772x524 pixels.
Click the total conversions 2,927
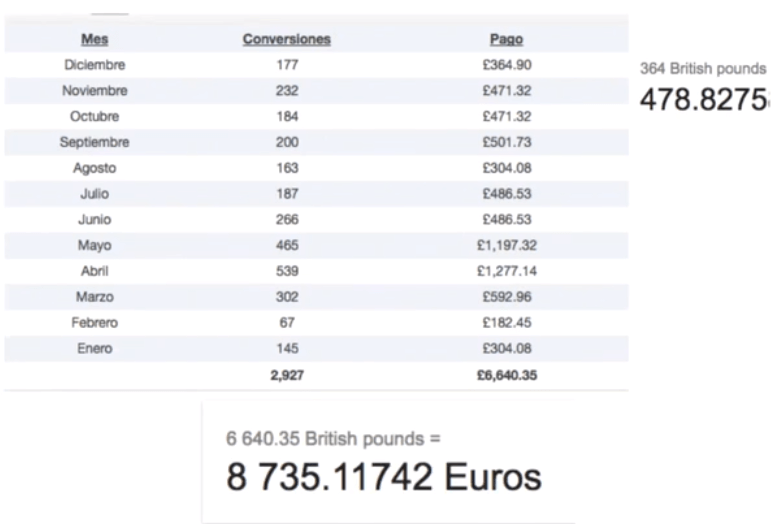[287, 375]
